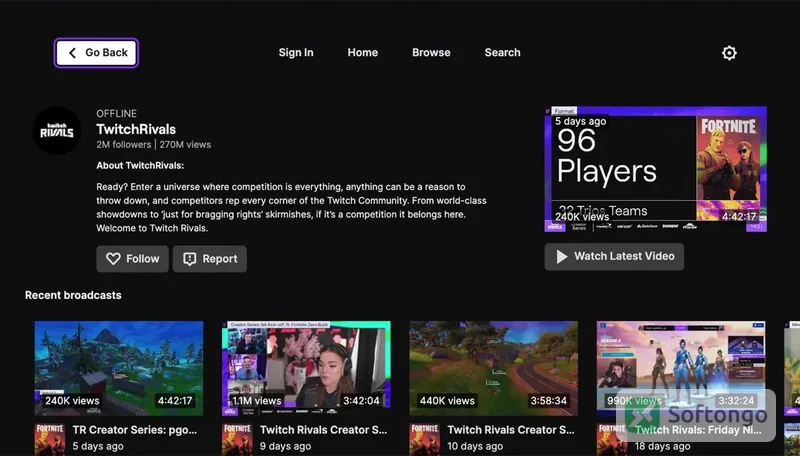Click the OFFLINE status label
This screenshot has height=456, width=800.
pos(117,113)
